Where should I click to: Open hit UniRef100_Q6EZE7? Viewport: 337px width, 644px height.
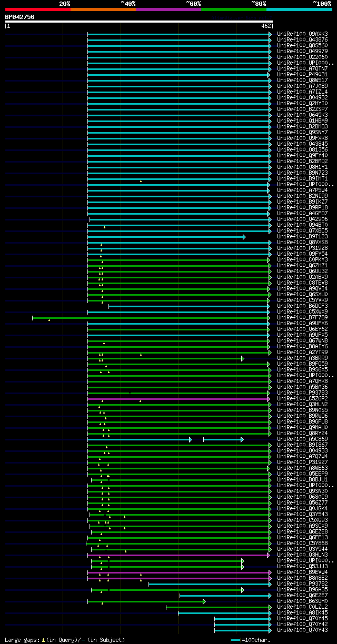pyautogui.click(x=302, y=595)
